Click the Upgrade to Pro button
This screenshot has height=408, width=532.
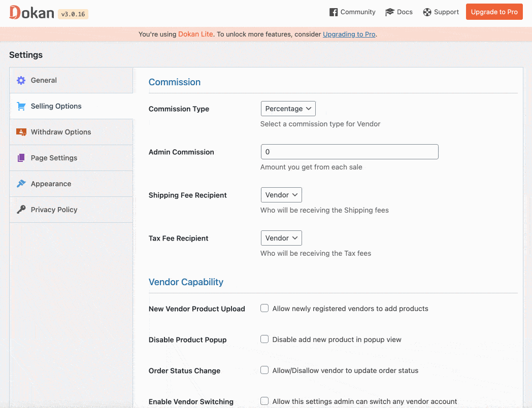tap(494, 11)
